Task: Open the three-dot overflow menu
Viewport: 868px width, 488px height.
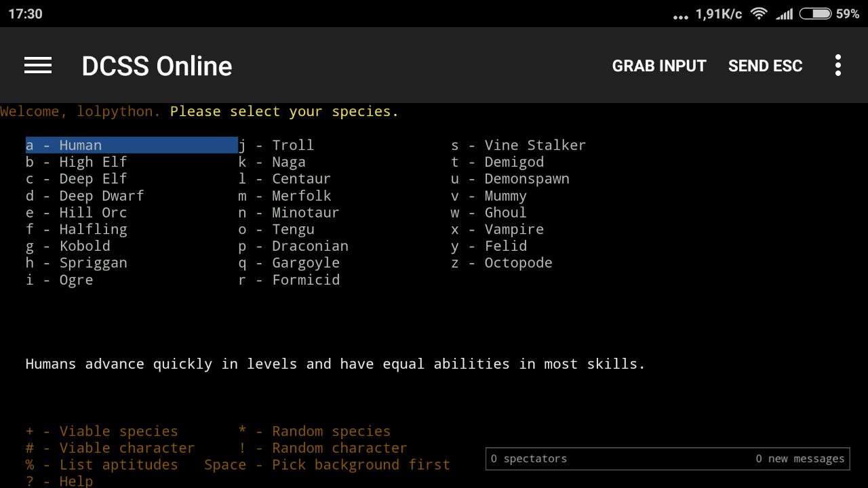Action: [838, 65]
